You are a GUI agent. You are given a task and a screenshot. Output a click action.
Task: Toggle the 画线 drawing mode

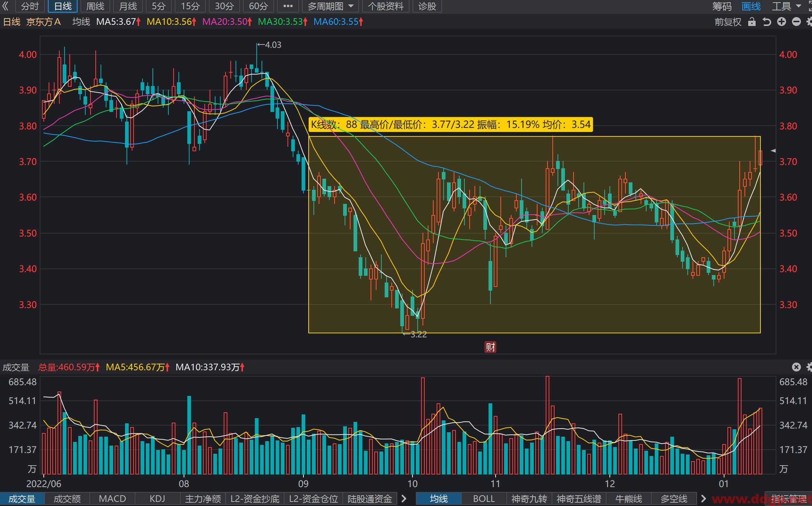(x=751, y=6)
